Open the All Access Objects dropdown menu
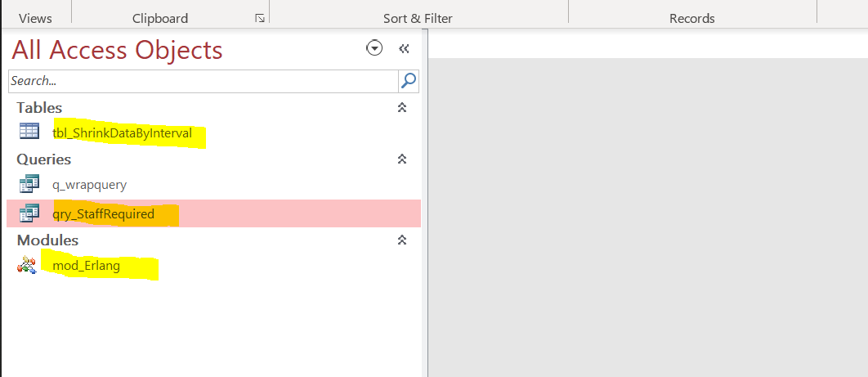 [x=374, y=49]
